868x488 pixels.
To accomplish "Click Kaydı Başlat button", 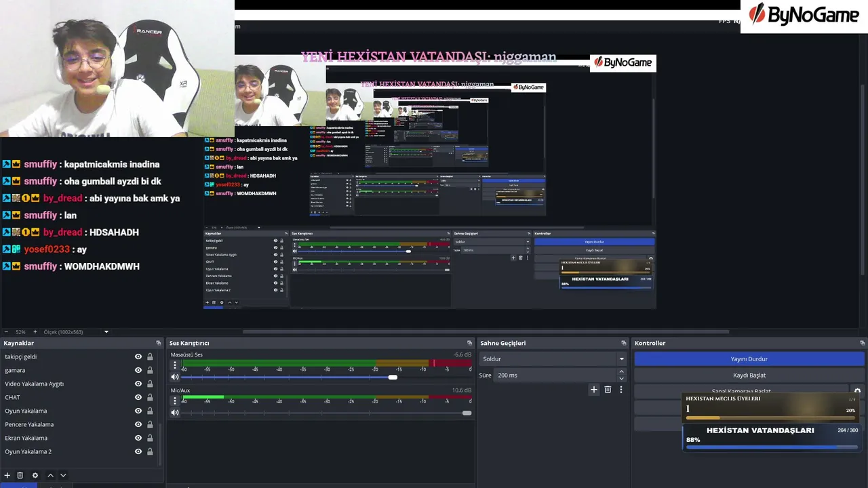I will [x=749, y=375].
